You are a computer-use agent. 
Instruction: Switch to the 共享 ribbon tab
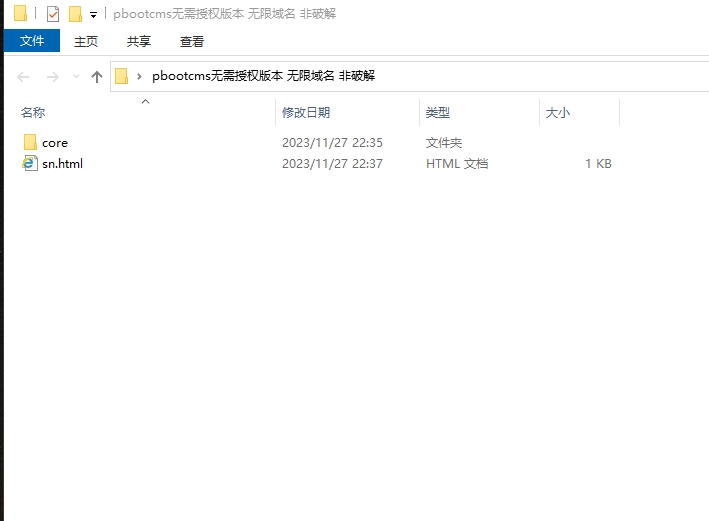click(139, 41)
